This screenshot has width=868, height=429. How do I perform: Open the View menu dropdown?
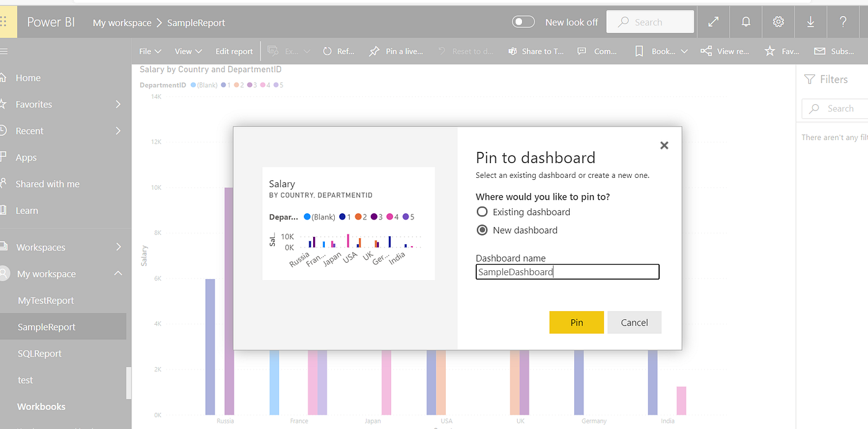tap(188, 51)
